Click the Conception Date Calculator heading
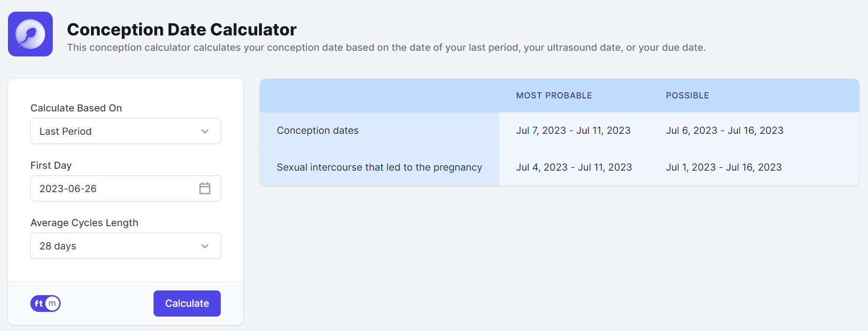This screenshot has height=331, width=868. click(182, 29)
